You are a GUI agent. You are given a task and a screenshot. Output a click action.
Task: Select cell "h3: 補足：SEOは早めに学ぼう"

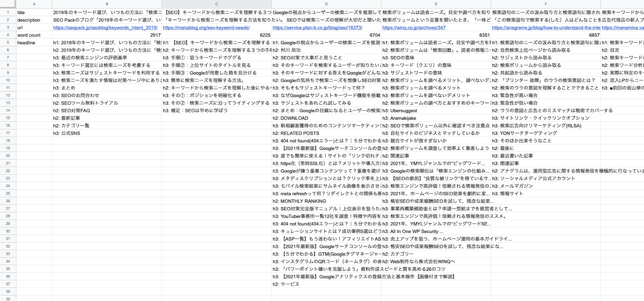(217, 110)
